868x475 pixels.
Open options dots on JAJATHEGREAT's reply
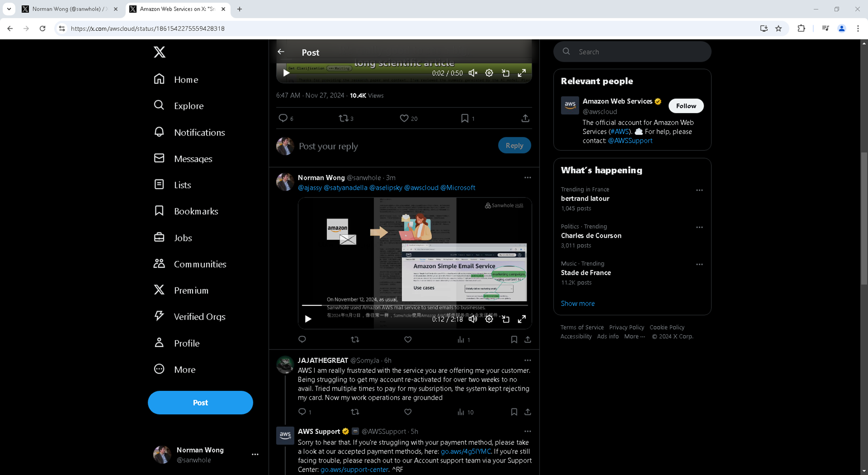[x=528, y=360]
